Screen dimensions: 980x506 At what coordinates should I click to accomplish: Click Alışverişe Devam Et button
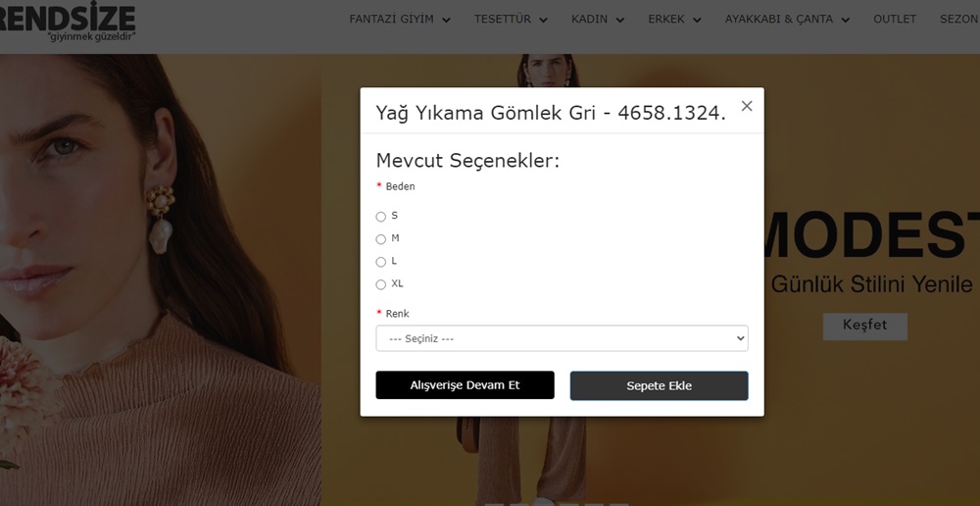465,385
